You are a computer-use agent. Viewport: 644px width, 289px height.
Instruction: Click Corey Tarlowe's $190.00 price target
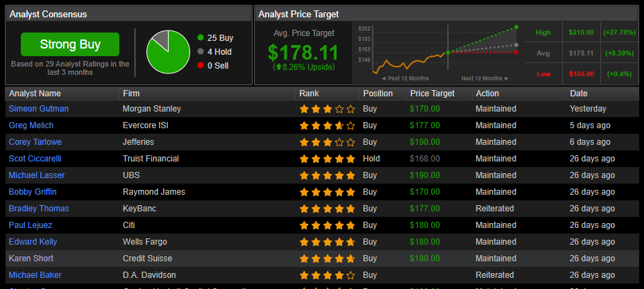[x=425, y=142]
